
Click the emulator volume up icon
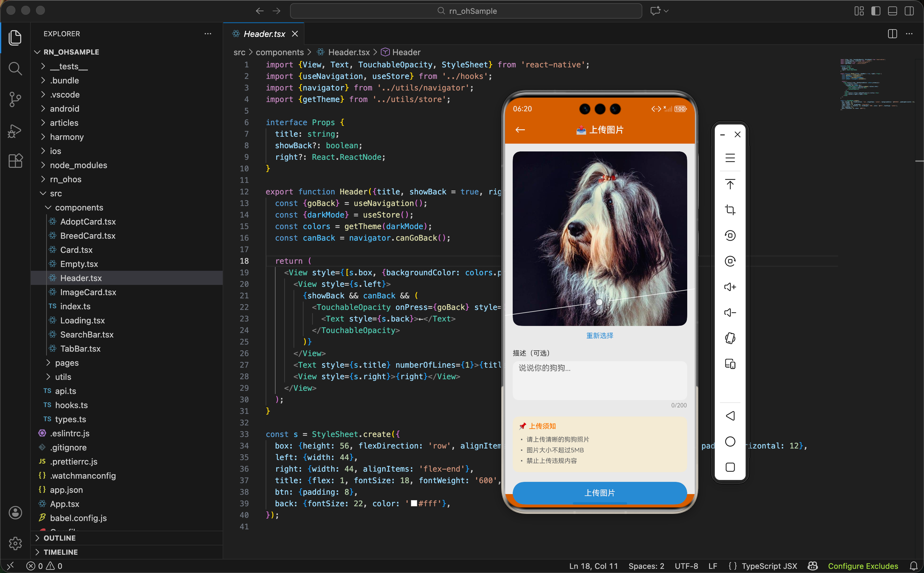coord(730,287)
